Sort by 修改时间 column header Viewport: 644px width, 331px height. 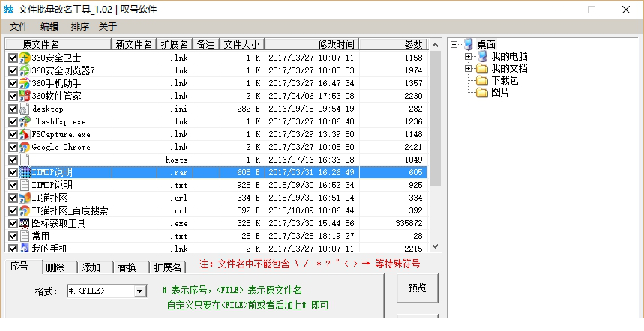click(x=312, y=44)
